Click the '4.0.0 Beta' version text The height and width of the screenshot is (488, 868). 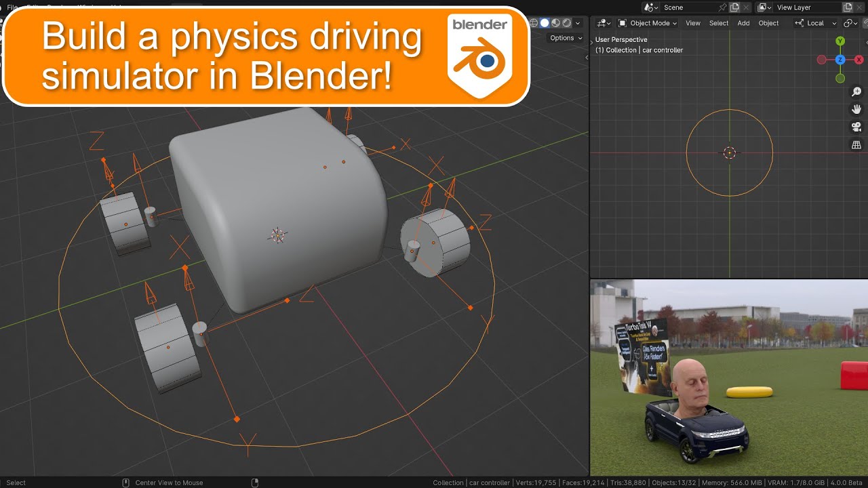[x=848, y=483]
